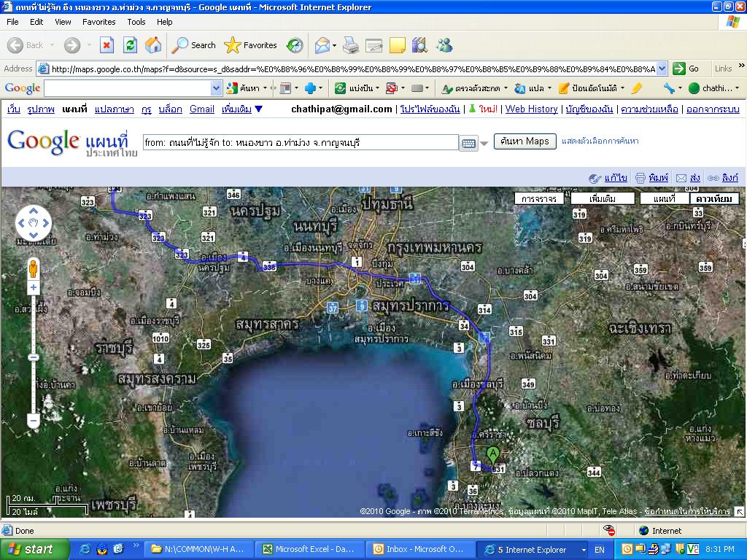The width and height of the screenshot is (747, 560).
Task: Click the Stop loading icon
Action: 107,45
